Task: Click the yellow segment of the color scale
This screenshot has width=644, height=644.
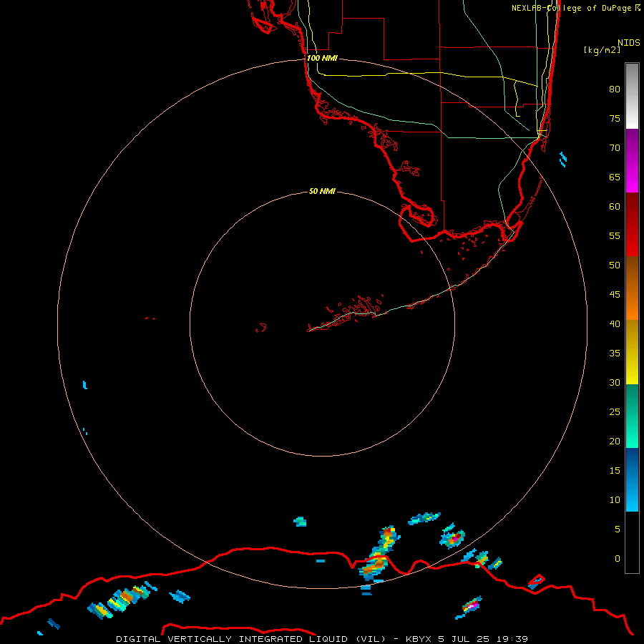Action: click(632, 352)
